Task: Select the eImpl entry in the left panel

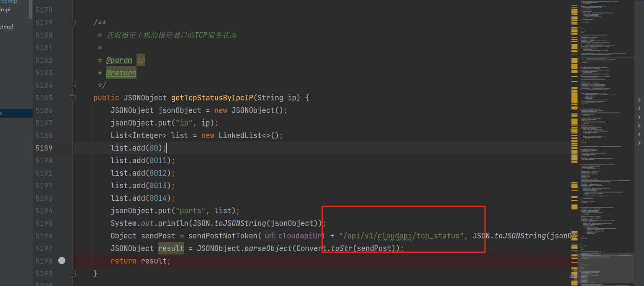Action: [6, 27]
